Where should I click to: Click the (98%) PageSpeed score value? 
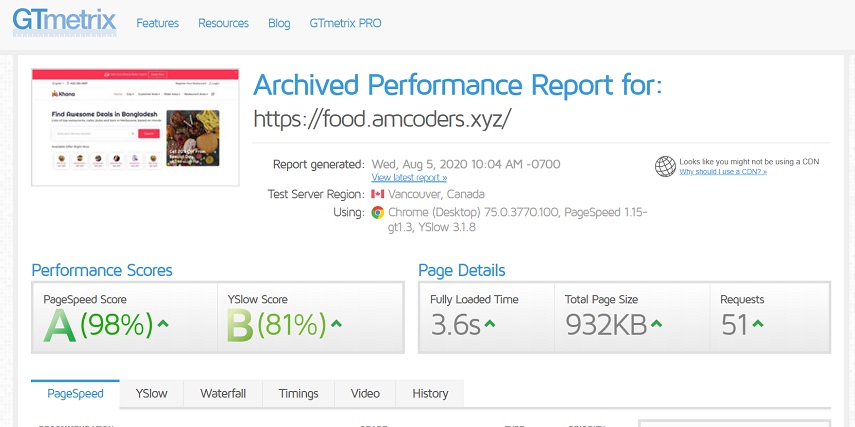(117, 325)
